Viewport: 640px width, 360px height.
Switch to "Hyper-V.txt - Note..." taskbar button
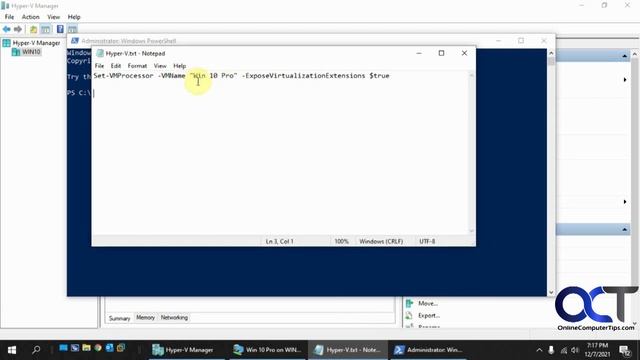(x=347, y=350)
